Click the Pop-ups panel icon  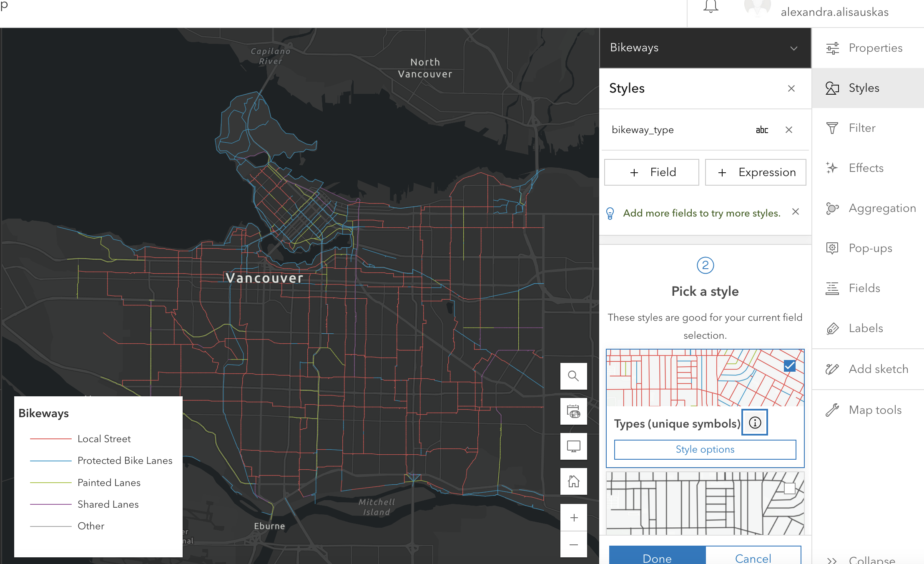click(x=832, y=248)
